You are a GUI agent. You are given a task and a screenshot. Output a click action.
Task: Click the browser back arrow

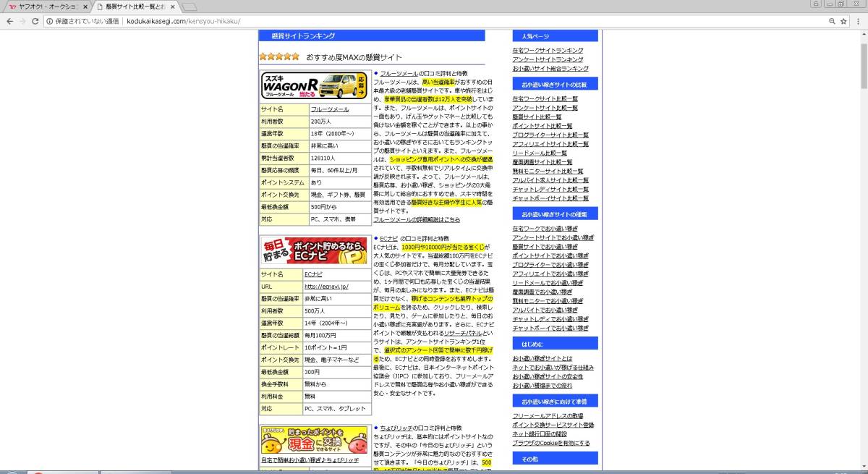(x=9, y=22)
